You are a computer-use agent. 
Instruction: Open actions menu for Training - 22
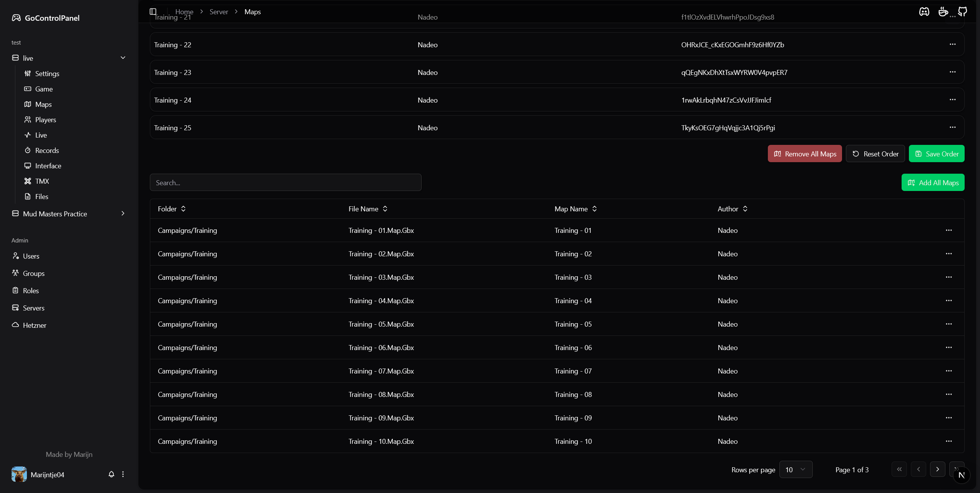click(952, 44)
